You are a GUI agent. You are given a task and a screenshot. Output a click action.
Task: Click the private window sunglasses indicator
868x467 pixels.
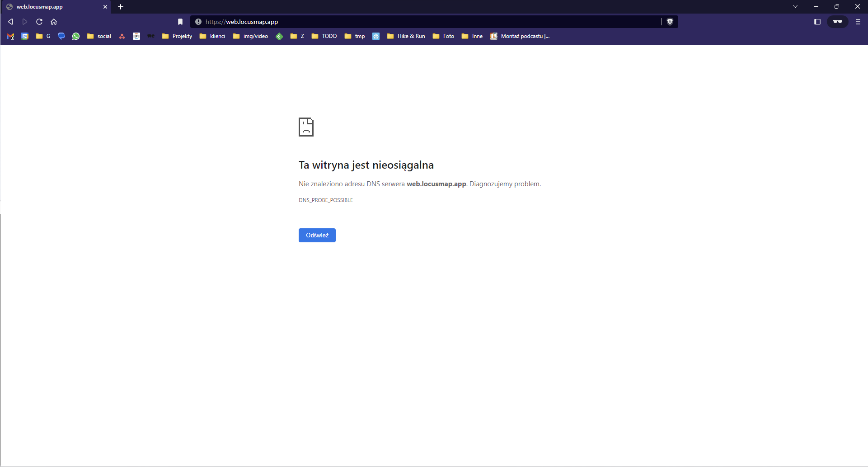click(837, 22)
